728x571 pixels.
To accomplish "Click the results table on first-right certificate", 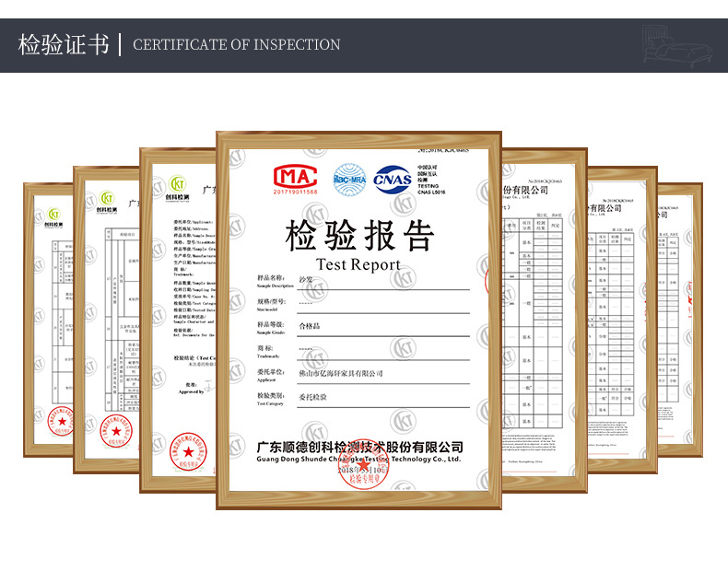I will pyautogui.click(x=532, y=324).
